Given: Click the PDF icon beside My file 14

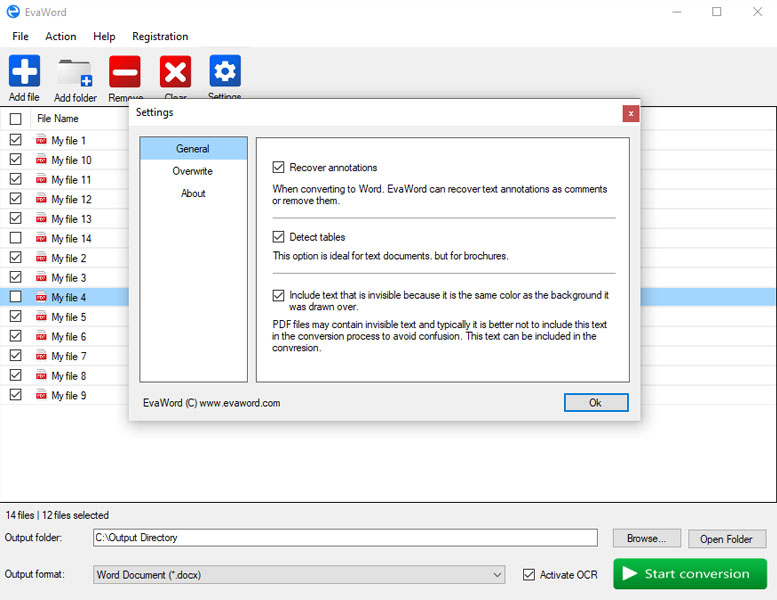Looking at the screenshot, I should coord(41,238).
